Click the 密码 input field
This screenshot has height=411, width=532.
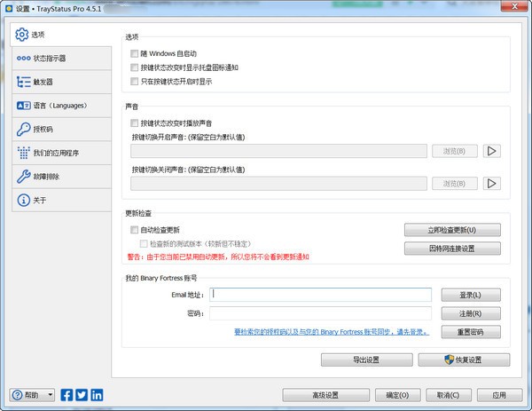[x=321, y=313]
